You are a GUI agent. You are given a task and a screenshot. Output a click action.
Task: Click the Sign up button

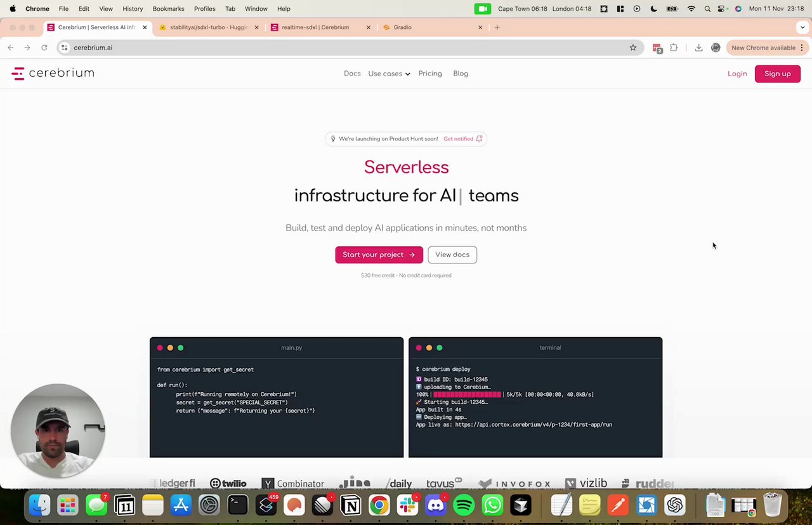[x=777, y=74]
